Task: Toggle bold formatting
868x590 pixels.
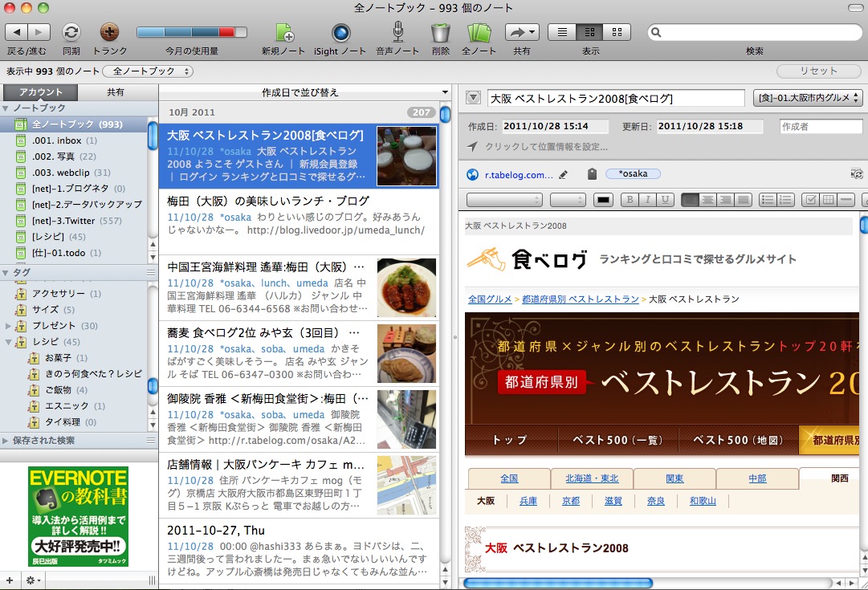Action: tap(630, 200)
